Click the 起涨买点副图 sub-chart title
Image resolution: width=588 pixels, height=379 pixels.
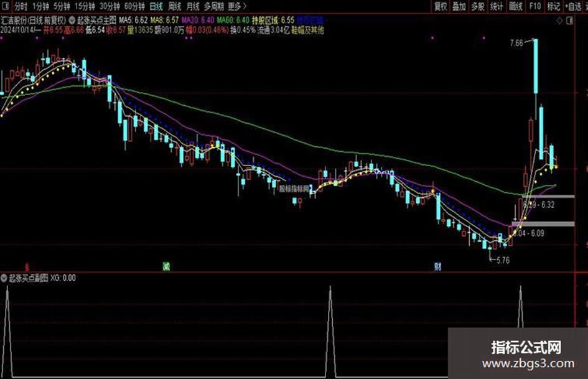click(29, 278)
